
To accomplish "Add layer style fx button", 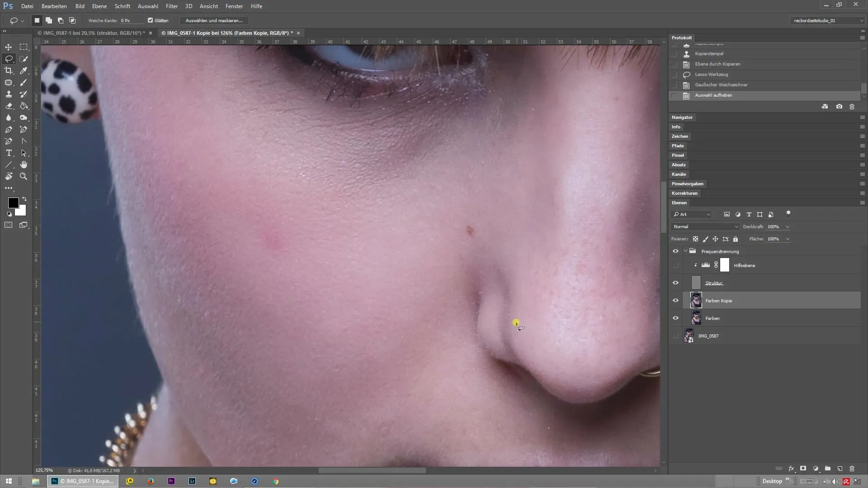I will click(x=791, y=469).
